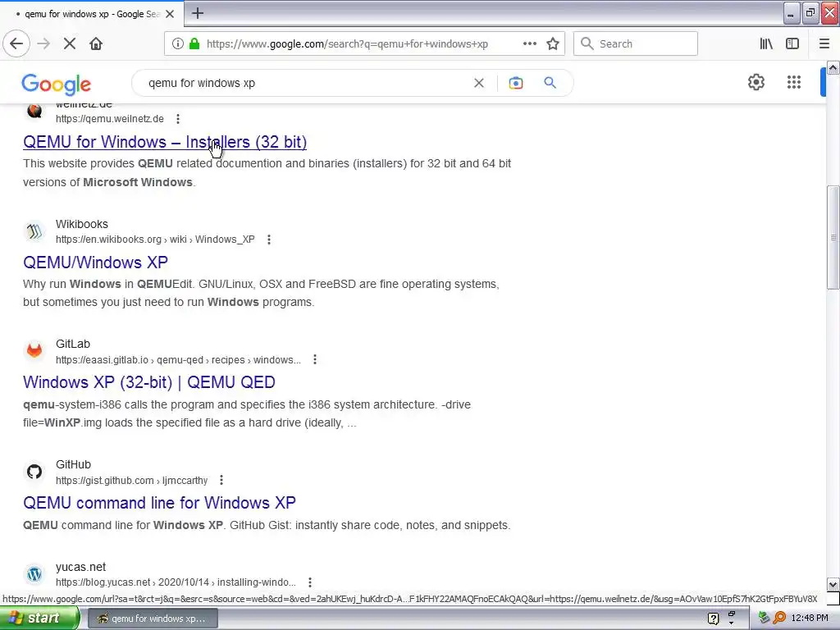Select the qemu for windows xp taskbar button

click(152, 619)
